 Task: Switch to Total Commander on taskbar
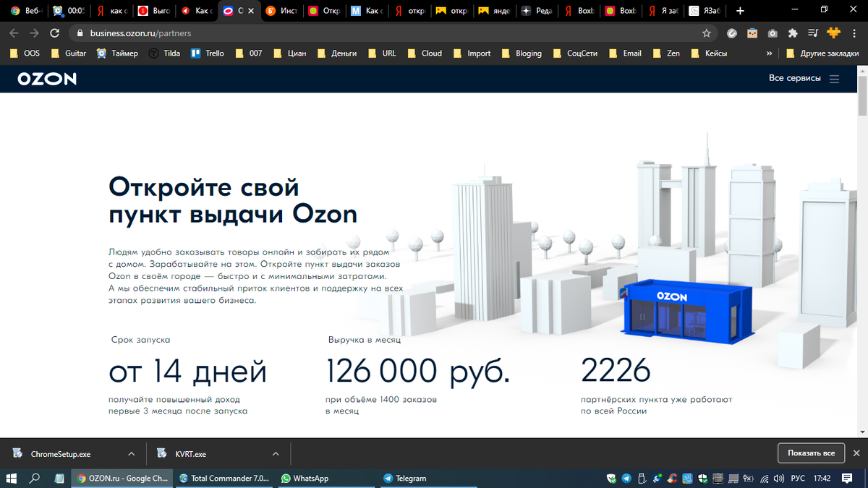tap(224, 479)
